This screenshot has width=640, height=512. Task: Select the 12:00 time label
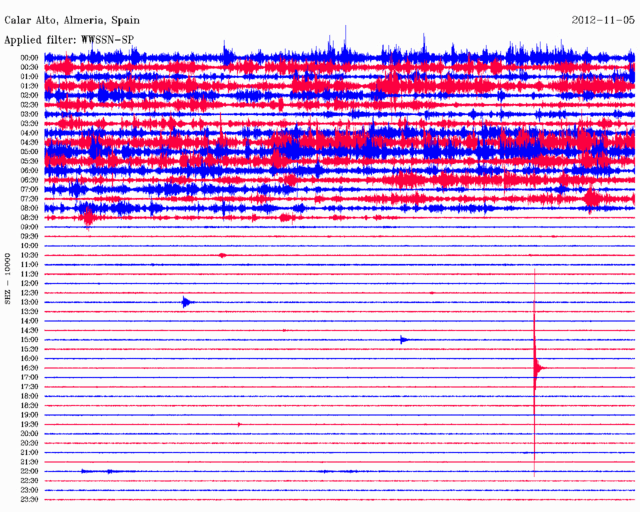coord(29,283)
